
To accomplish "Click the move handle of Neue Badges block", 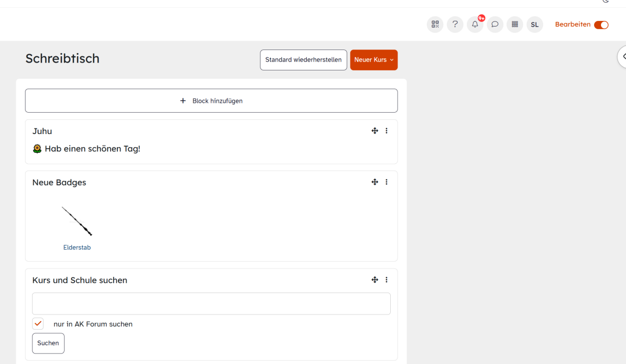I will (375, 182).
